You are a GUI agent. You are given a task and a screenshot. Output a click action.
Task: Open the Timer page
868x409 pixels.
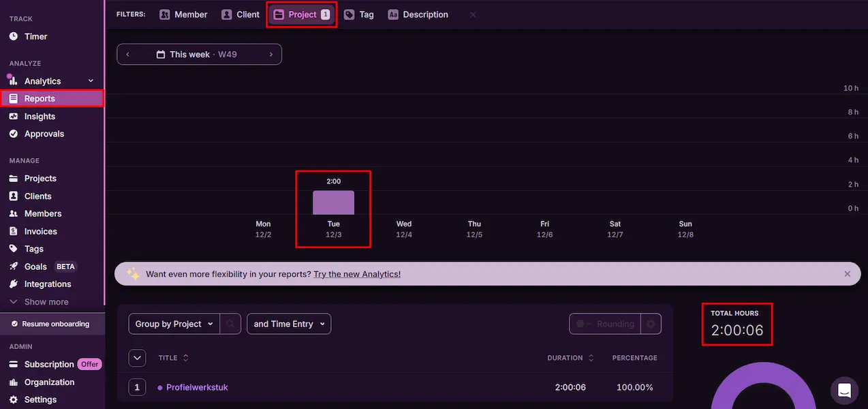(x=35, y=36)
